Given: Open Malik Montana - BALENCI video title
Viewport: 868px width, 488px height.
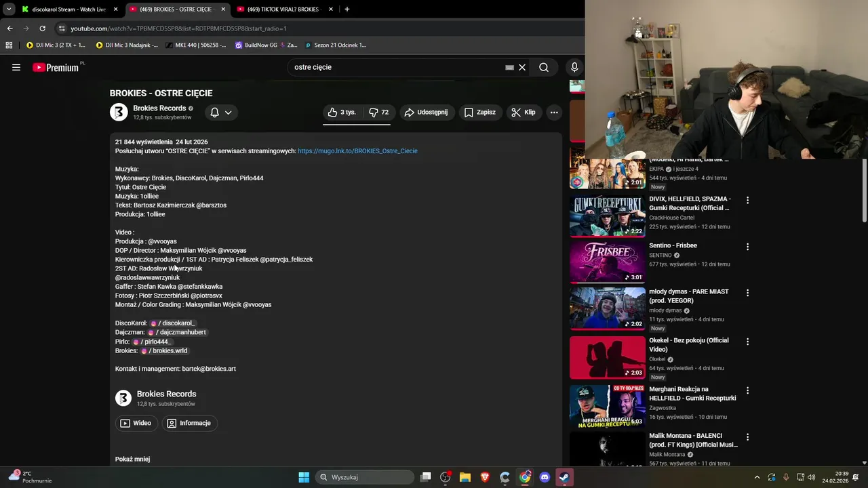Looking at the screenshot, I should pos(693,440).
